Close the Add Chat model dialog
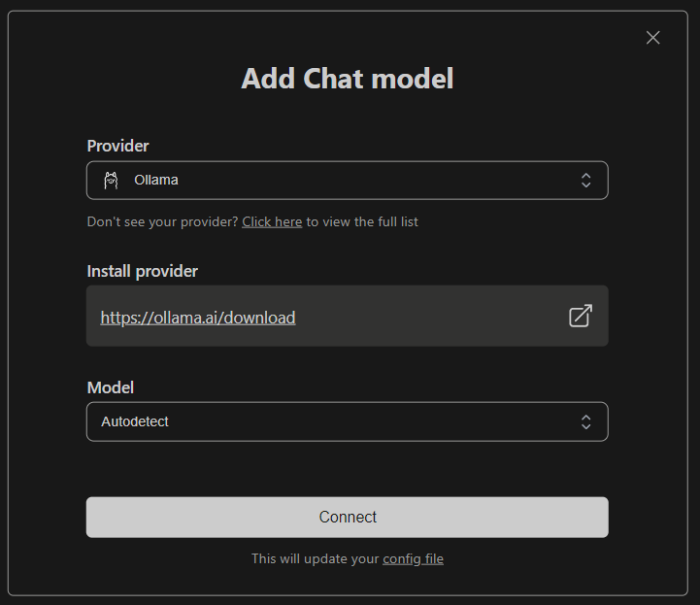The width and height of the screenshot is (700, 605). 652,38
